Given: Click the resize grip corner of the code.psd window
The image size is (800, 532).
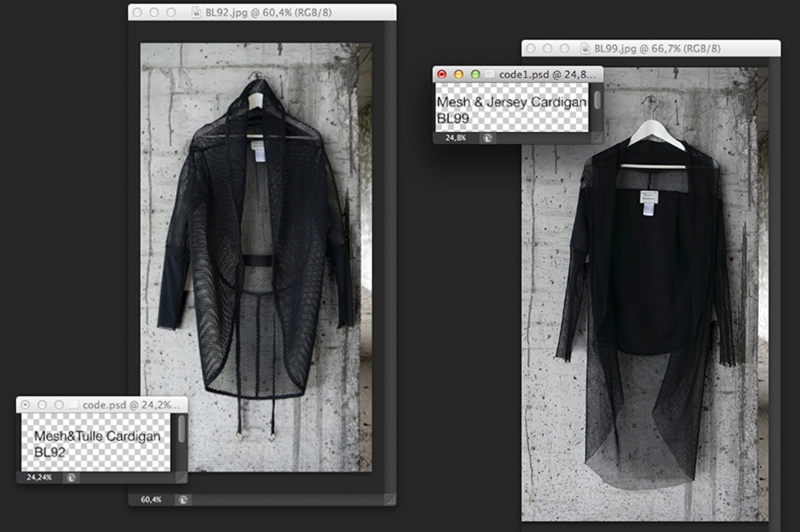Looking at the screenshot, I should 181,478.
